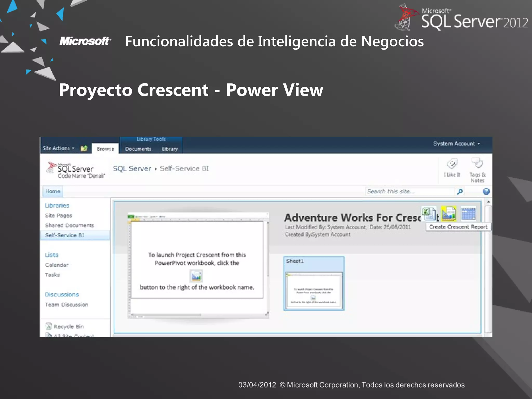The width and height of the screenshot is (532, 399).
Task: Click the Create Crescent Report icon
Action: (x=449, y=214)
